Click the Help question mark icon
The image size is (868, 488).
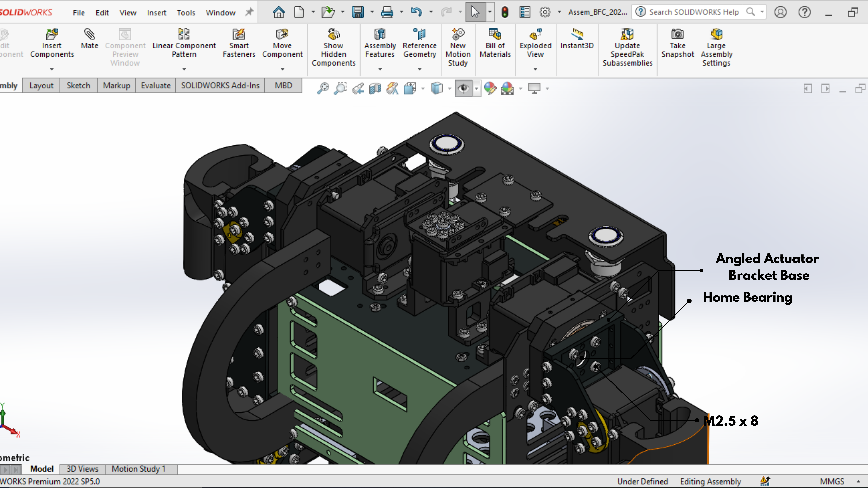point(804,12)
